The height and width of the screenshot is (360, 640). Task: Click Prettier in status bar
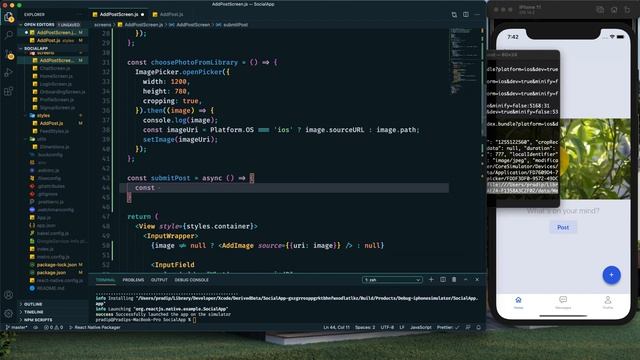(x=448, y=327)
